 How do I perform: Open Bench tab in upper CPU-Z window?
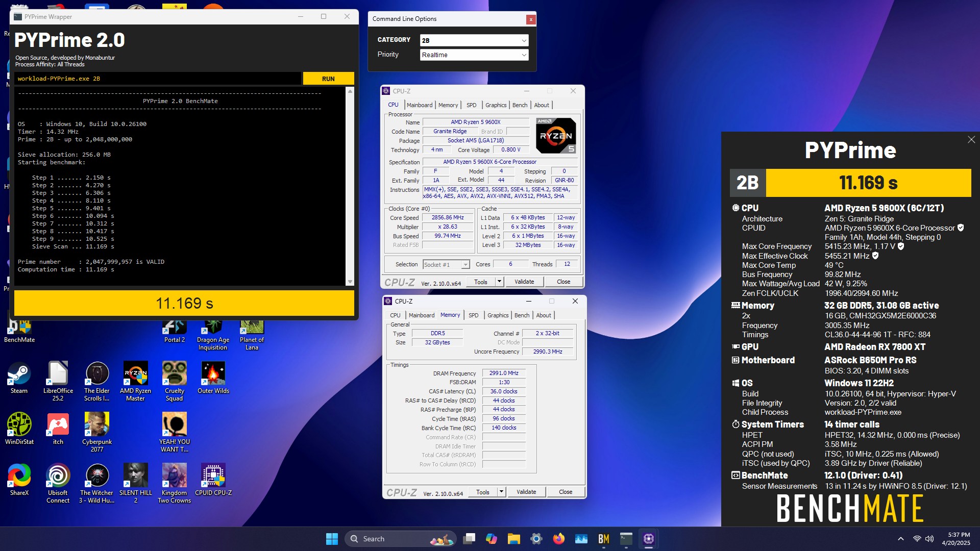[520, 105]
